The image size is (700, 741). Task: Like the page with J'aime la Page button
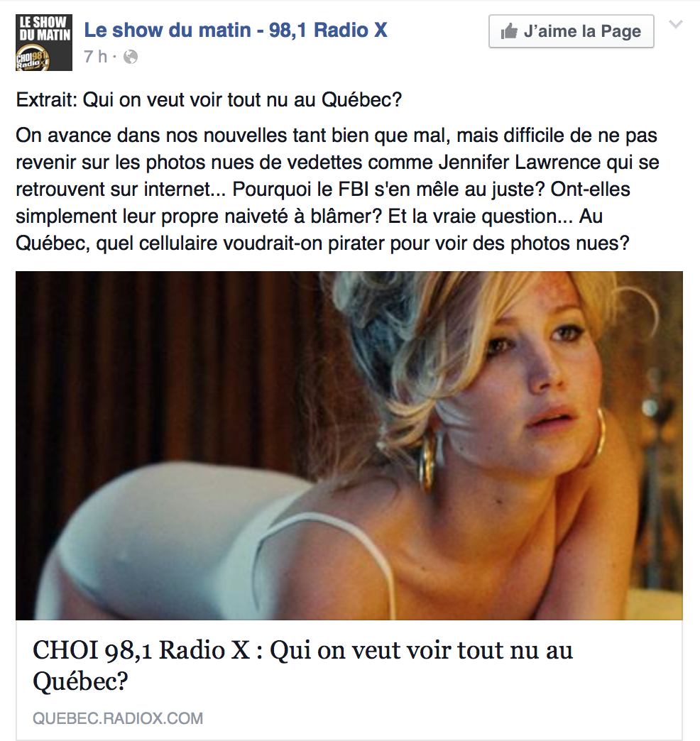pyautogui.click(x=571, y=31)
